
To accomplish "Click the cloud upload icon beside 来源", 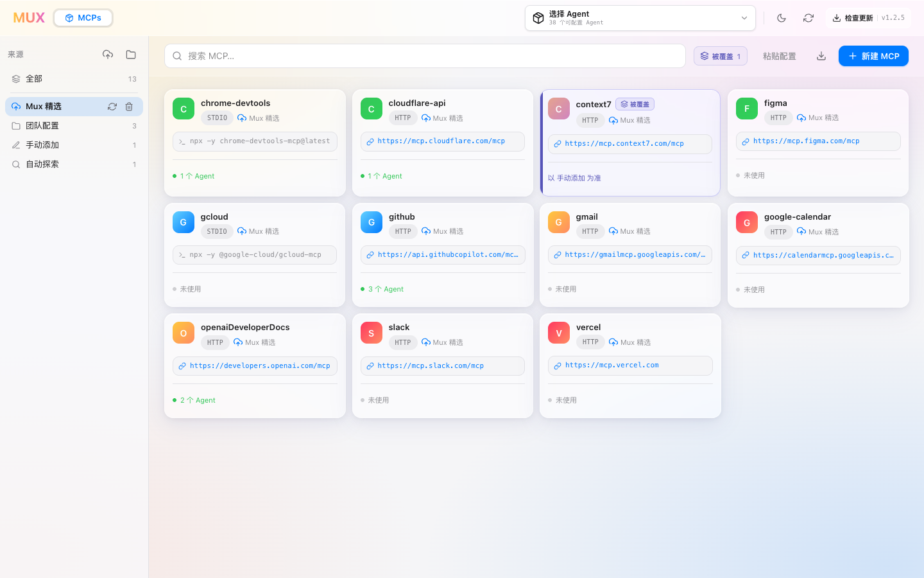I will (108, 55).
